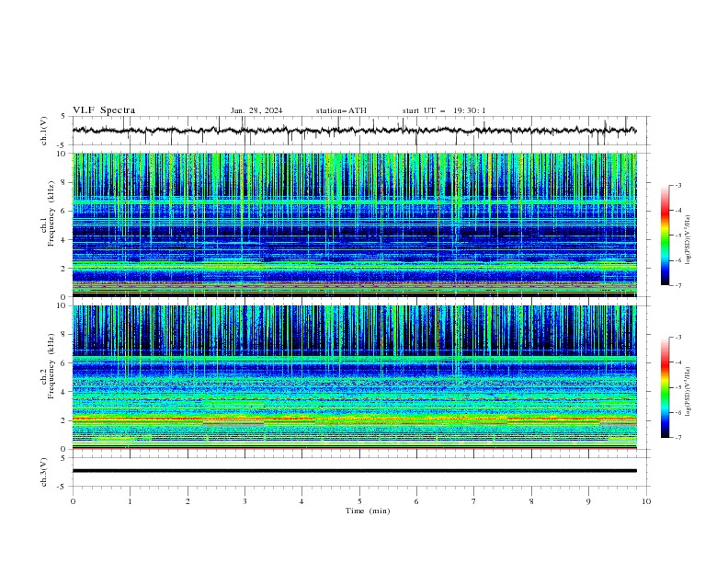728x563 pixels.
Task: Click the ch.1 voltage waveform trace
Action: pyautogui.click(x=354, y=131)
